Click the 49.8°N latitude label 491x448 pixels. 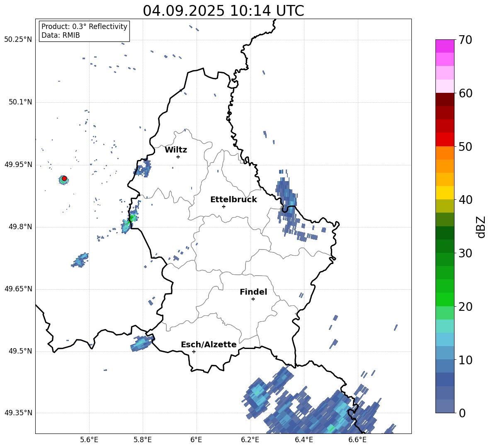20,227
